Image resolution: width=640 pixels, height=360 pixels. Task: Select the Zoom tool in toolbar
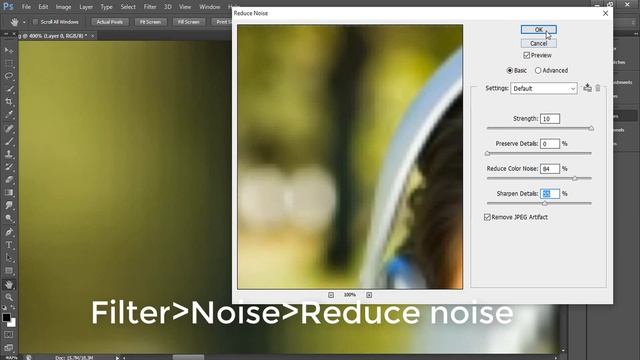point(9,297)
